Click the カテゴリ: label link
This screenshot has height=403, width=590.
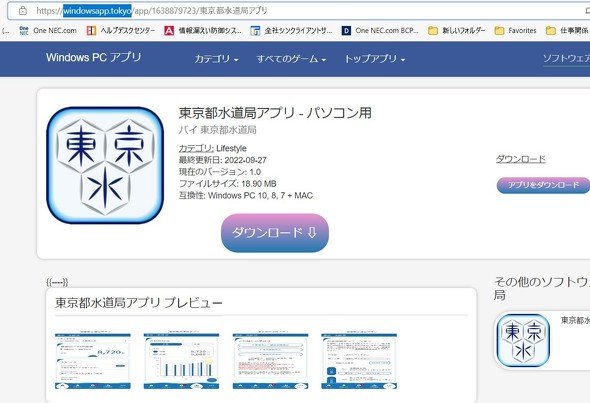coord(196,148)
